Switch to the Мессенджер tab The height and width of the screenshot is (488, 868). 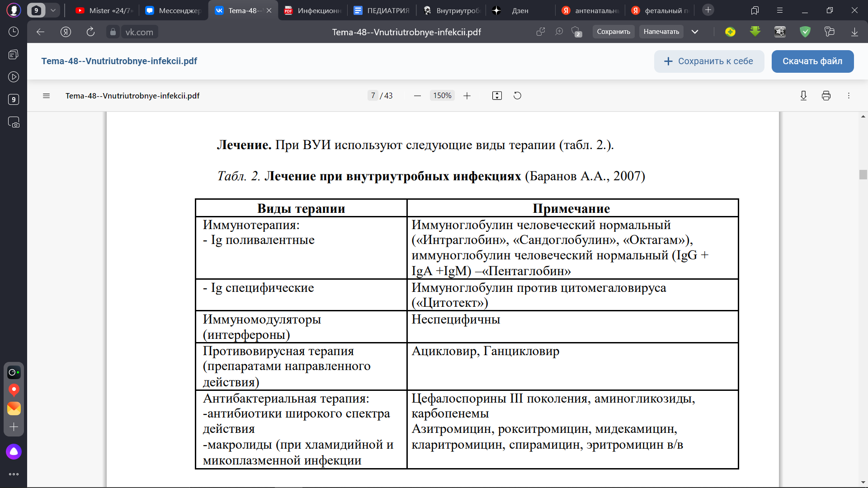(x=174, y=10)
